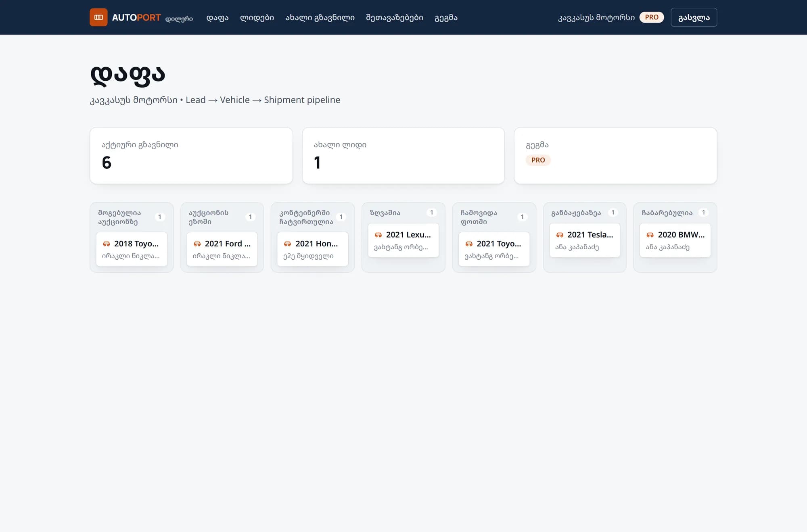Image resolution: width=807 pixels, height=532 pixels.
Task: Click car icon on 2021 Tesla... card
Action: pos(560,235)
